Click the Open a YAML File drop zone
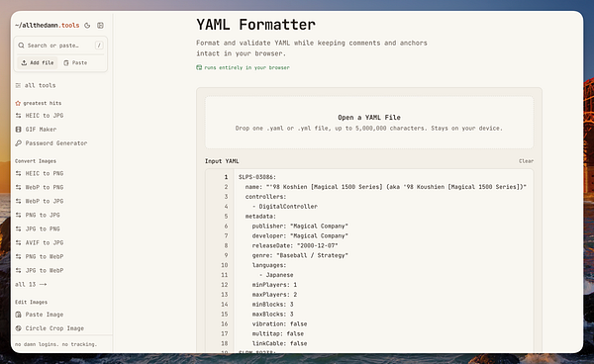This screenshot has height=364, width=594. tap(369, 123)
